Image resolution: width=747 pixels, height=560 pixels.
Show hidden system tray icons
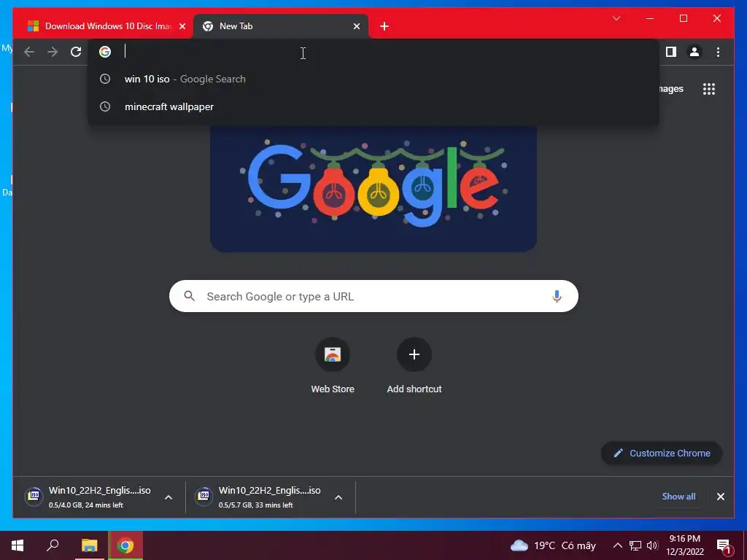click(617, 545)
